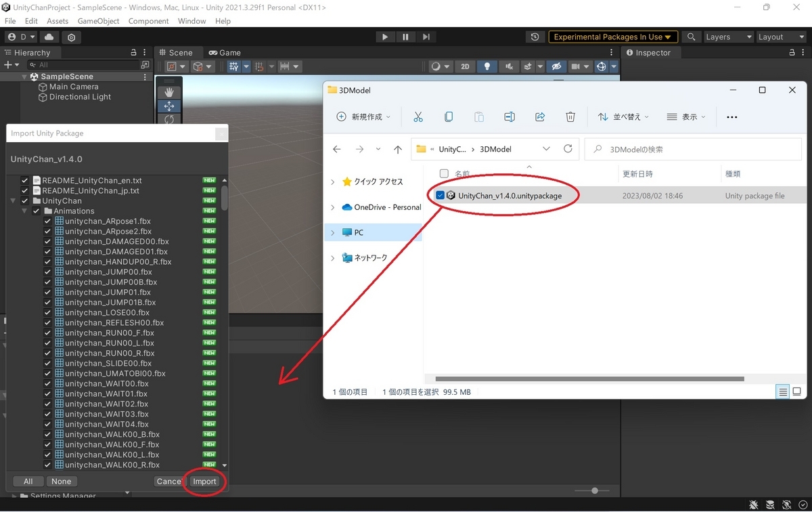Uncheck unitychan_JUMP00.fbx checkbox
The image size is (812, 512).
tap(47, 272)
